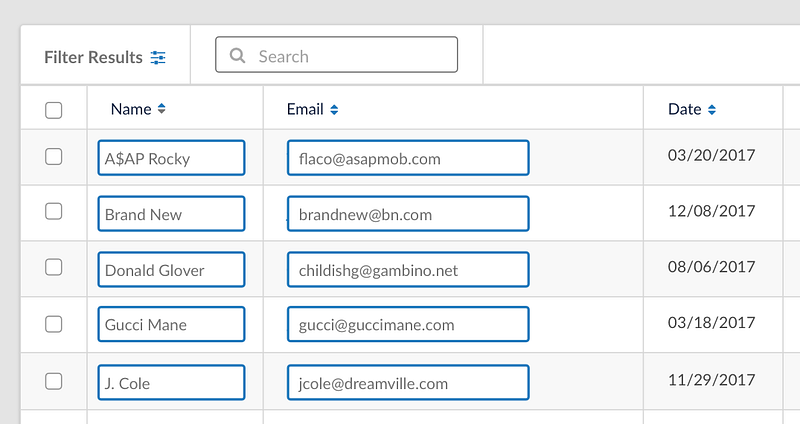
Task: Focus the Search input field
Action: click(336, 55)
